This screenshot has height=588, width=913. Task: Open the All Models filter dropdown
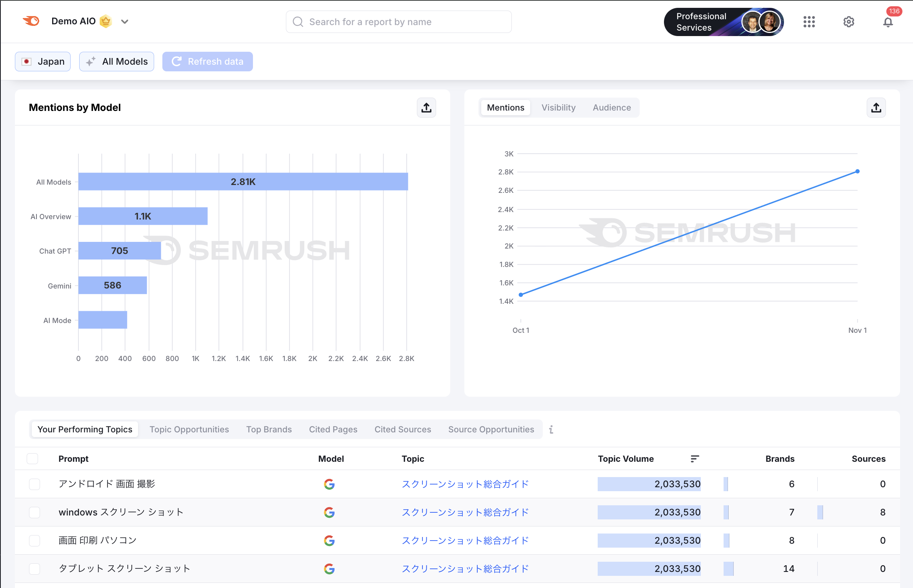click(x=116, y=62)
